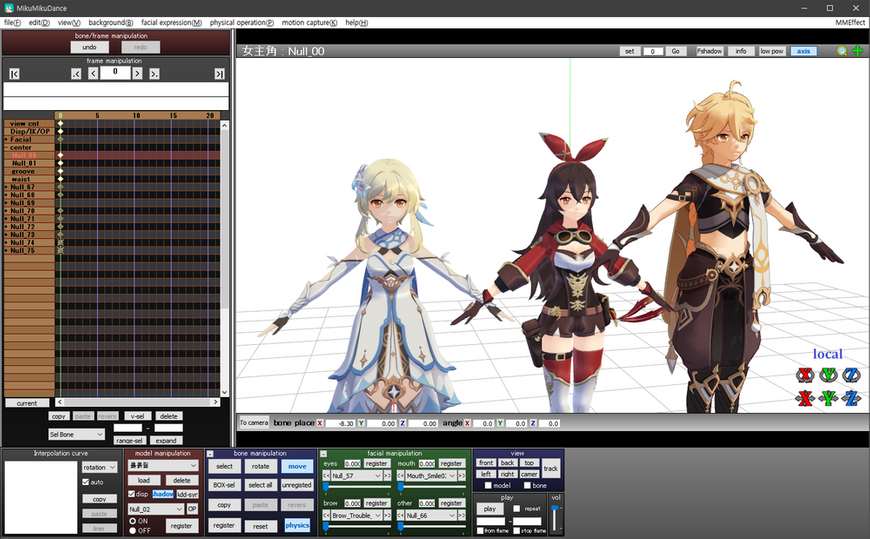Click next other morph (>>) arrow

[462, 516]
